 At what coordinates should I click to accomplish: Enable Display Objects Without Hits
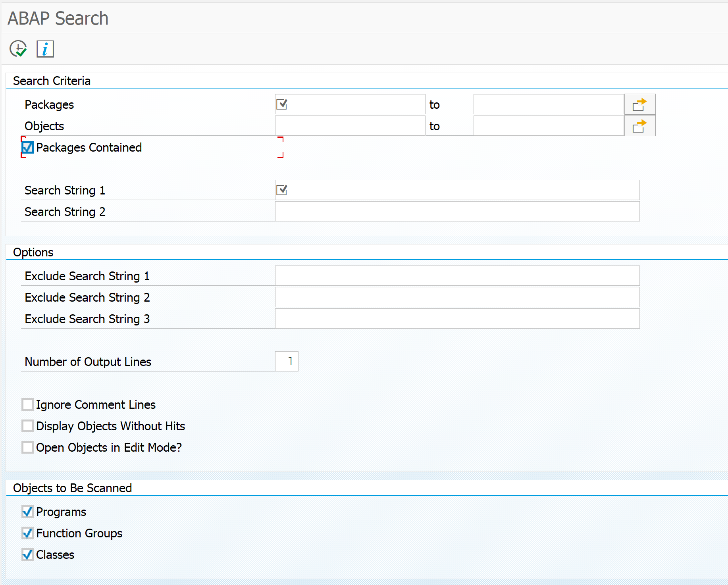(27, 426)
